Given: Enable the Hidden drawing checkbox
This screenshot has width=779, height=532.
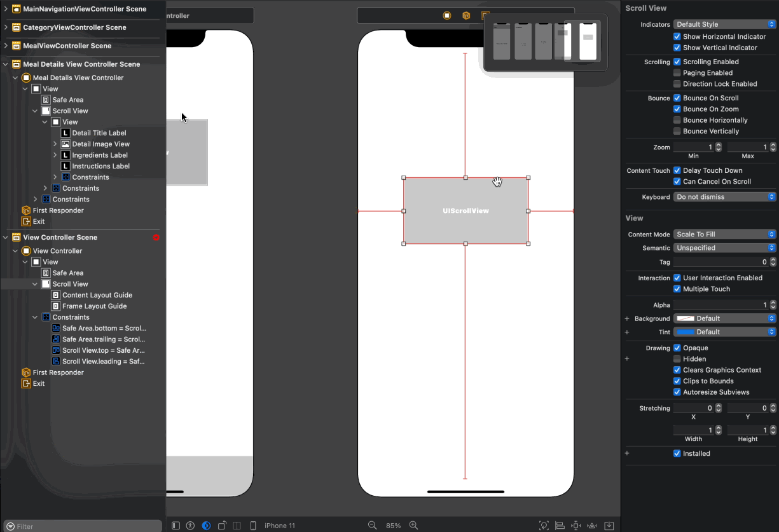Looking at the screenshot, I should point(677,358).
